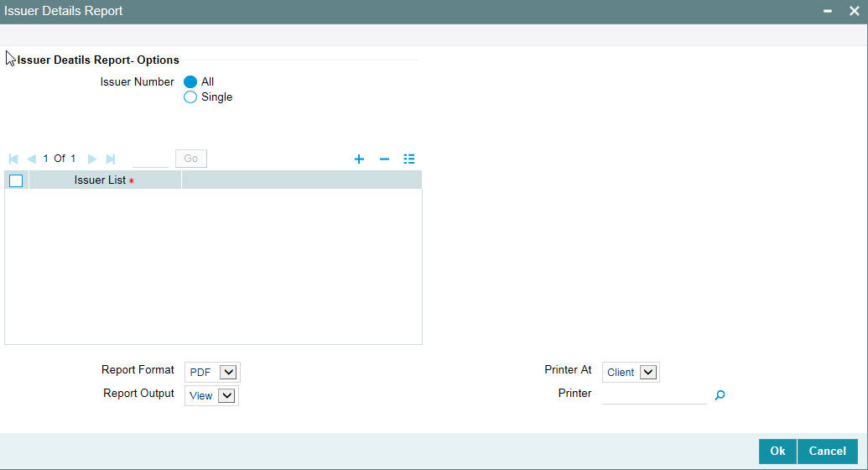Click the Issuer List column header
Viewport: 868px width, 470px height.
coord(105,180)
